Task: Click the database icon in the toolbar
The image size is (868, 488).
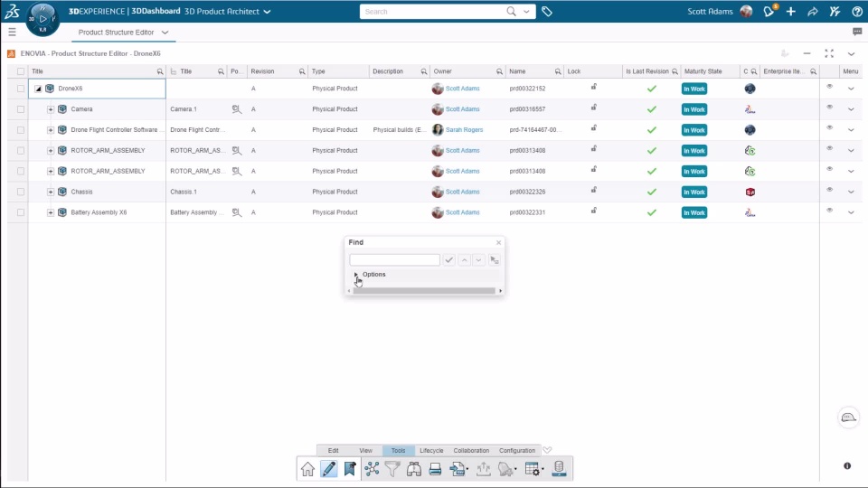Action: [559, 469]
